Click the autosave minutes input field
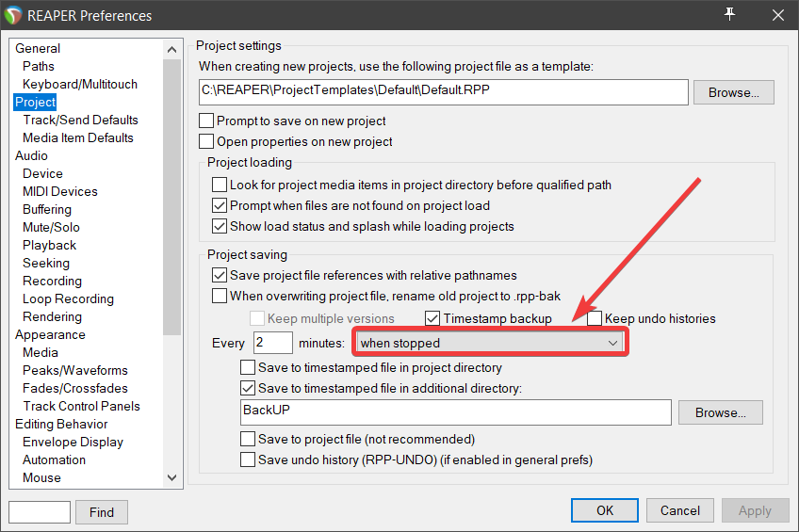Image resolution: width=799 pixels, height=532 pixels. tap(273, 343)
